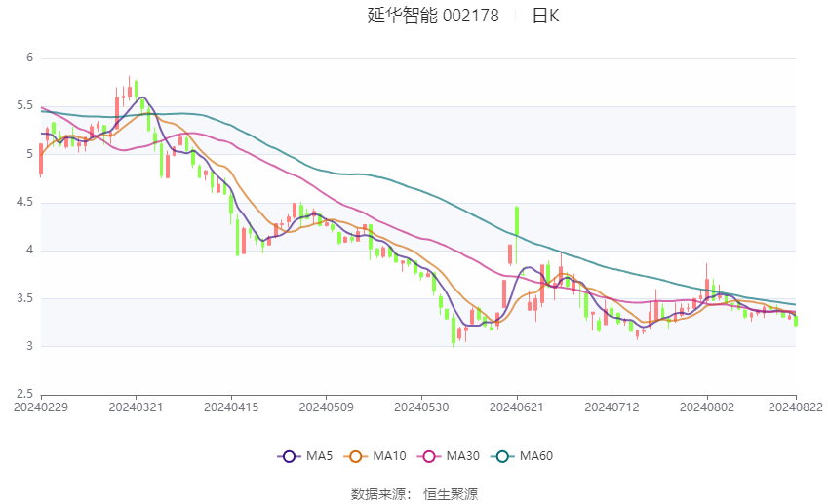This screenshot has width=829, height=504.
Task: Hide the MA30 line via its label
Action: [462, 456]
